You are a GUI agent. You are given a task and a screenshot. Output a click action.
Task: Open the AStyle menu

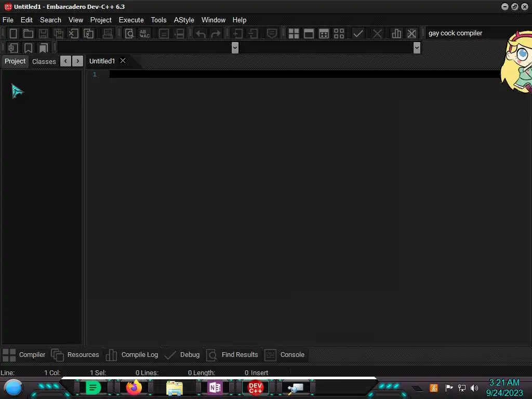(x=184, y=20)
